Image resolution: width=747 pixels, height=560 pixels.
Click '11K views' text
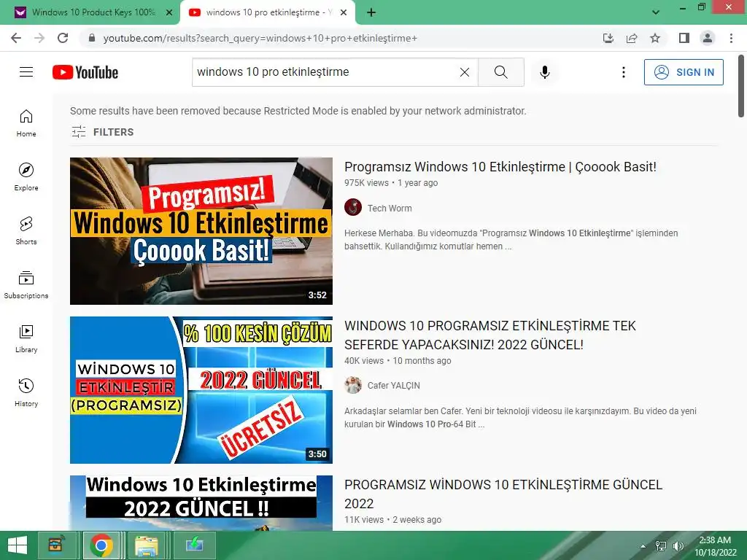click(364, 519)
